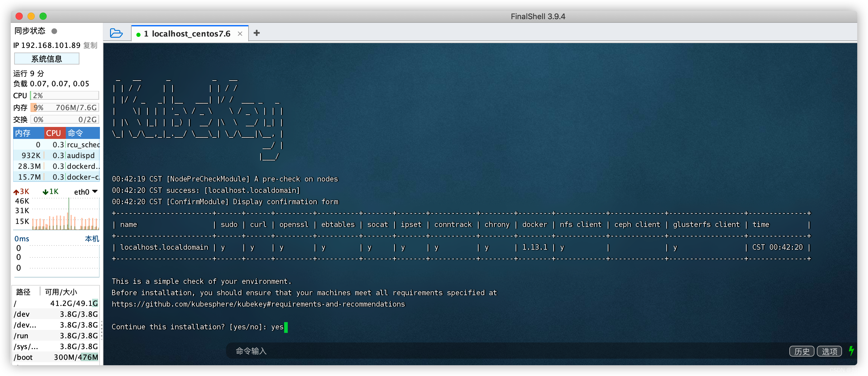Open the 系统信息 system info button
This screenshot has height=376, width=868.
[x=47, y=59]
